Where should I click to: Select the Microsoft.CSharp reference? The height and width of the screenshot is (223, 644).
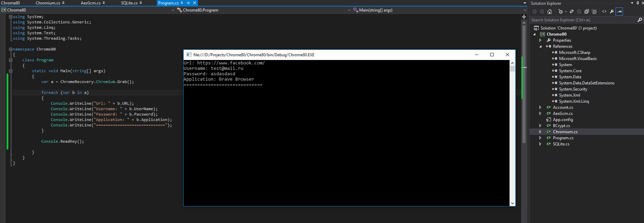(574, 53)
